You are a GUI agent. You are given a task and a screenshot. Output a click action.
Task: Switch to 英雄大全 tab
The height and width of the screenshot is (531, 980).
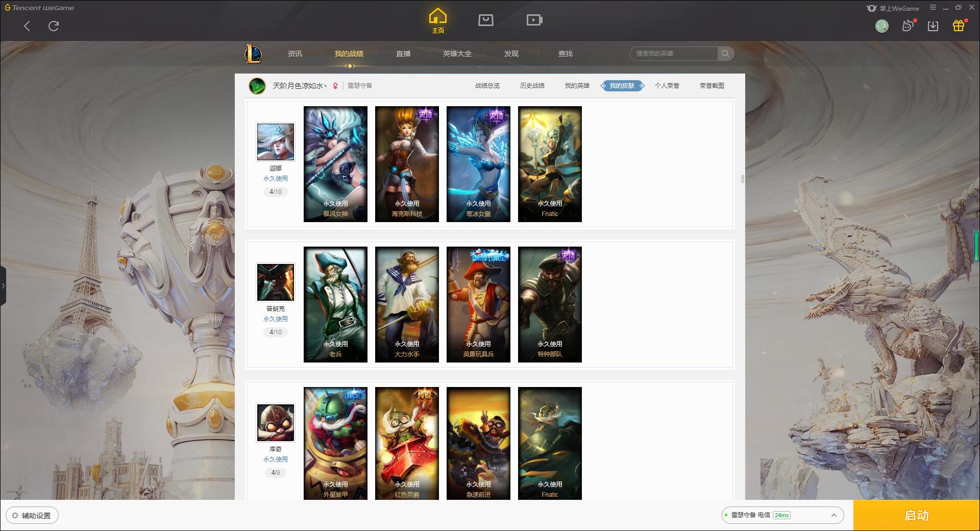pyautogui.click(x=457, y=54)
